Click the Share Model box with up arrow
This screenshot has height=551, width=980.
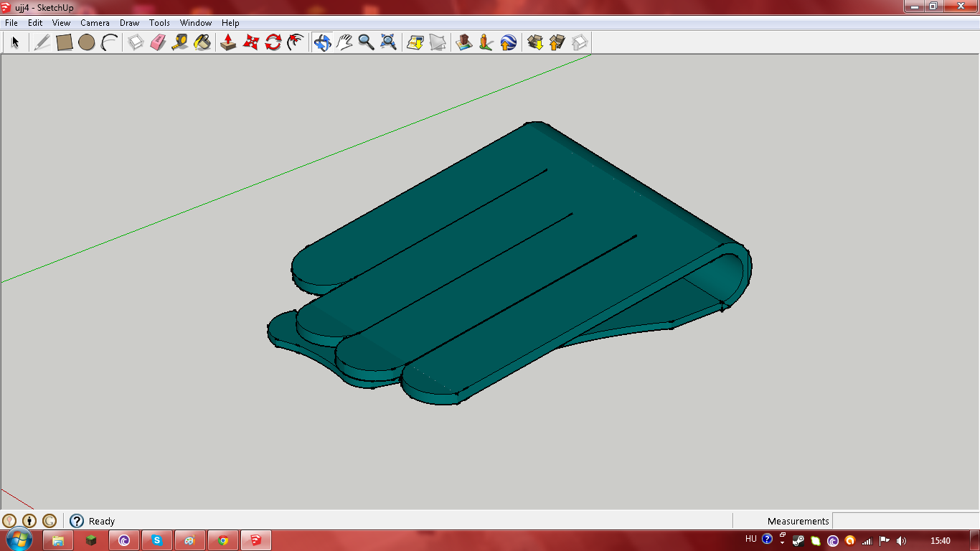pyautogui.click(x=557, y=42)
